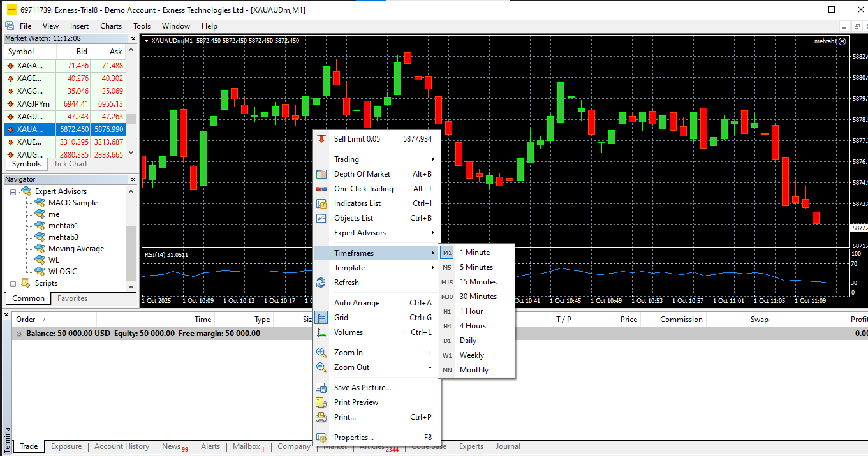The image size is (868, 456).
Task: Toggle Volumes display on the chart
Action: 348,332
